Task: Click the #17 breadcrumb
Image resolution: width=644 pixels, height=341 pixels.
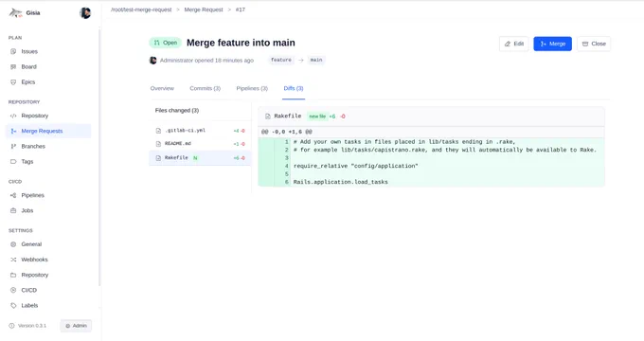Action: (241, 9)
